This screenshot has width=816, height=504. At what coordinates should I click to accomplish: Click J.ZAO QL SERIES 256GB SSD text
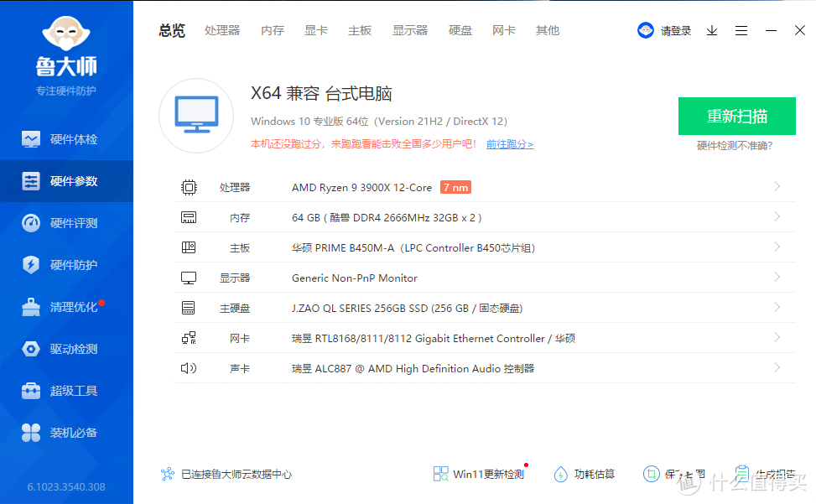407,309
